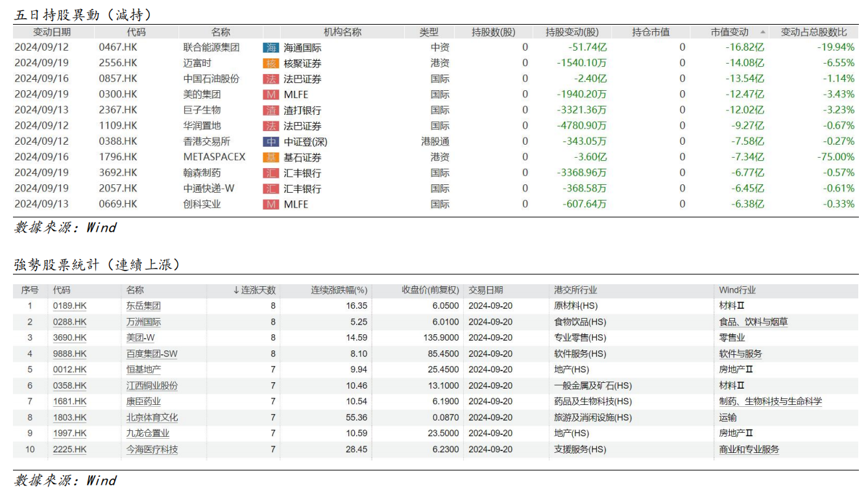Click the 连续涨跌幅(%) column header

click(x=339, y=290)
